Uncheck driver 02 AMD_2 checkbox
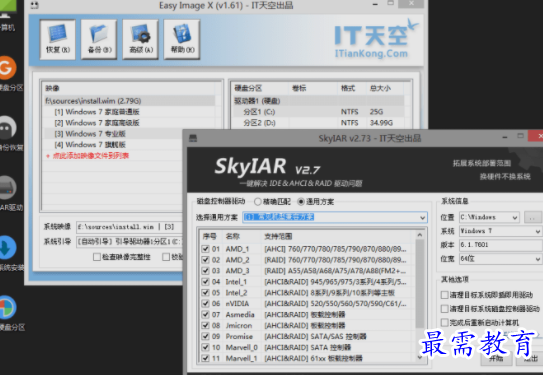 point(205,260)
